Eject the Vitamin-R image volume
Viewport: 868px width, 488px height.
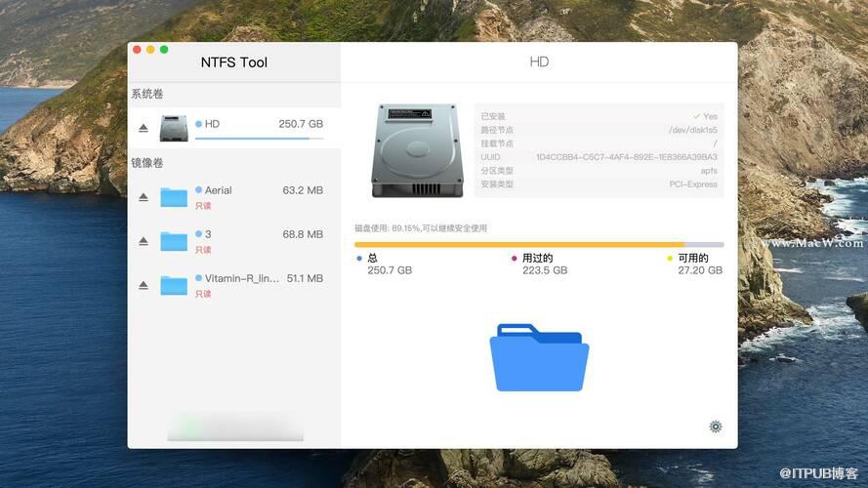tap(144, 286)
